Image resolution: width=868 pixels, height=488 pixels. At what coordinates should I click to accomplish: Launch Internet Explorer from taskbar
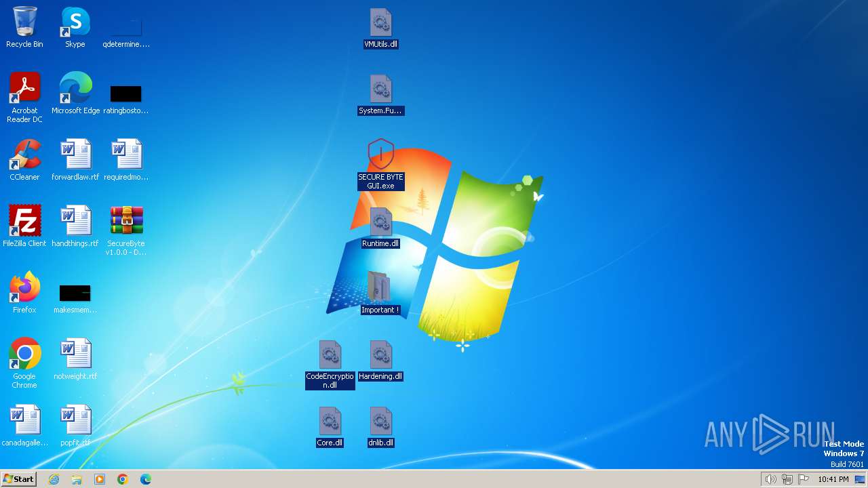pos(54,479)
